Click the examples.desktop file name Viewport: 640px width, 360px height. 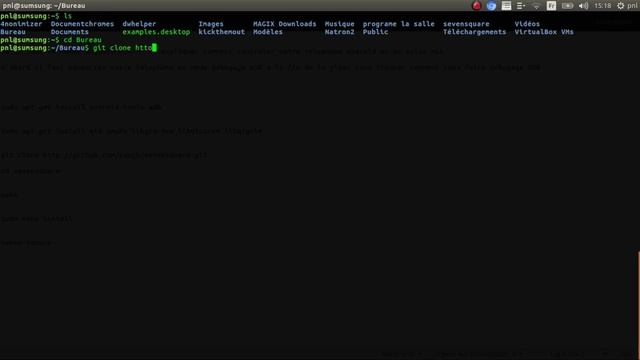156,32
